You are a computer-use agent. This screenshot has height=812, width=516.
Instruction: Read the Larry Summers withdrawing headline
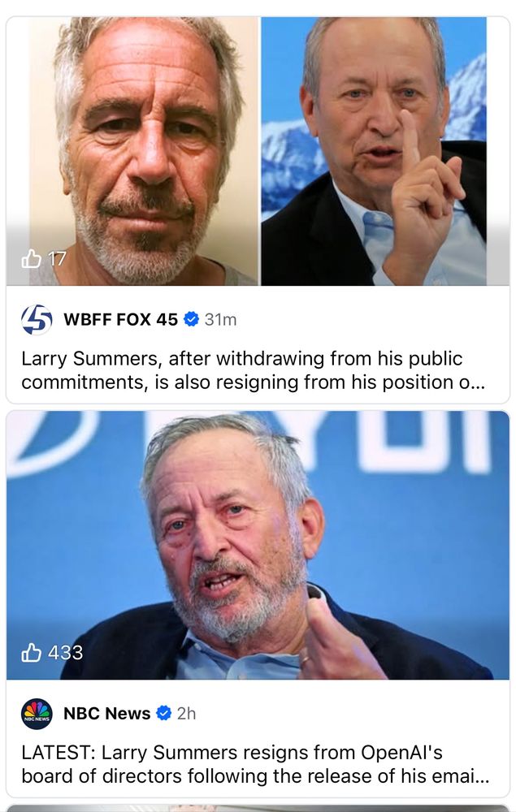(254, 370)
